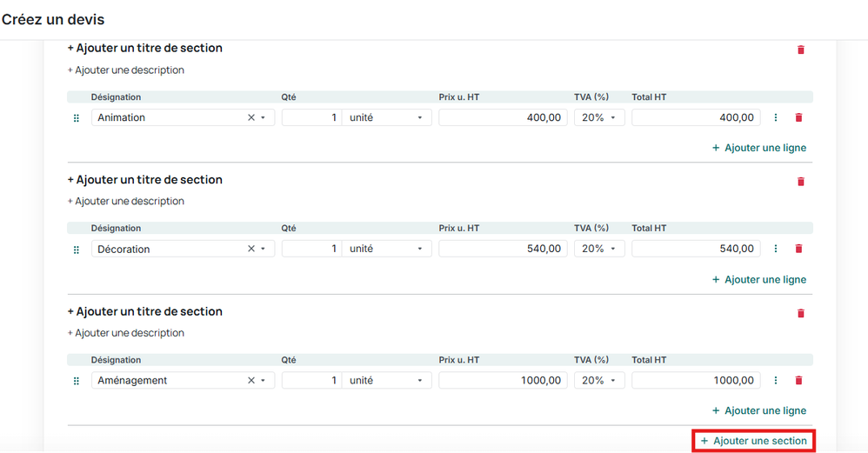Open the three-dot menu on the Décoration line
The height and width of the screenshot is (453, 868).
click(x=776, y=249)
